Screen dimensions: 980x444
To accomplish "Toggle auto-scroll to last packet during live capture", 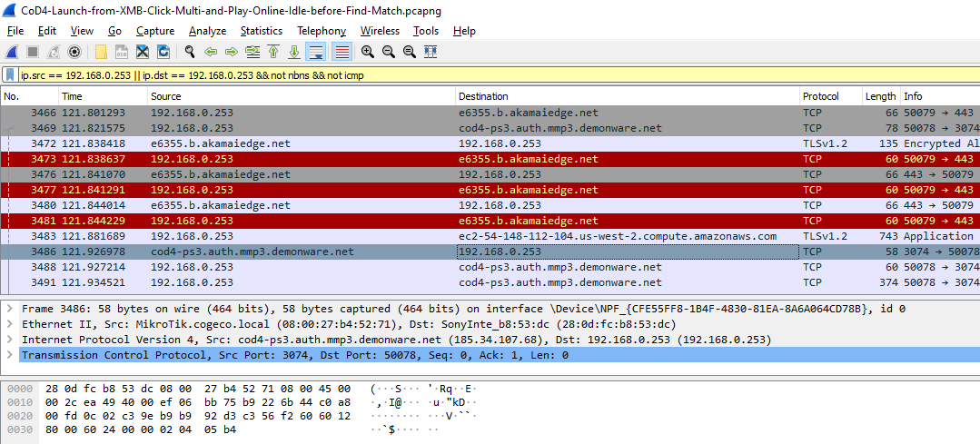I will pos(316,53).
